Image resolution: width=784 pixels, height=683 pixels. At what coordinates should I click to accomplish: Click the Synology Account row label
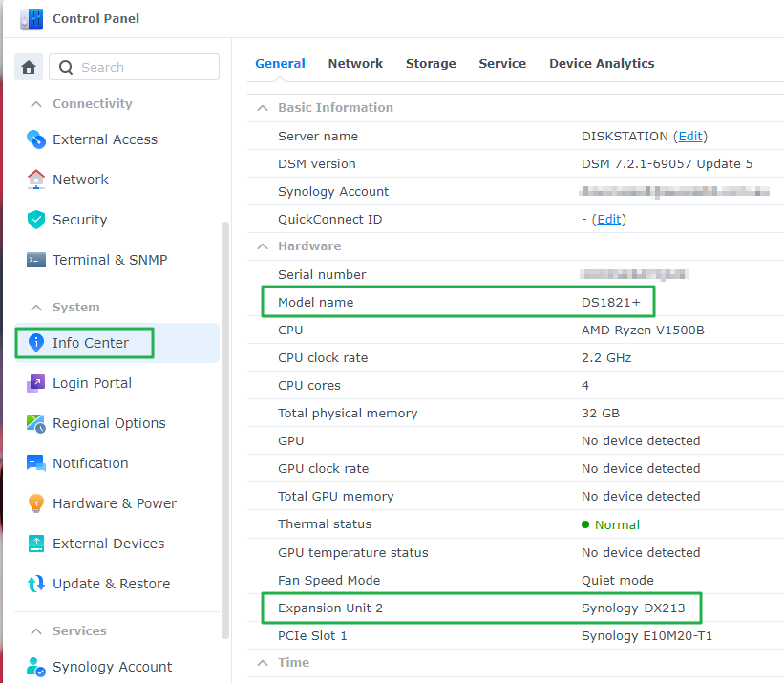[x=333, y=191]
